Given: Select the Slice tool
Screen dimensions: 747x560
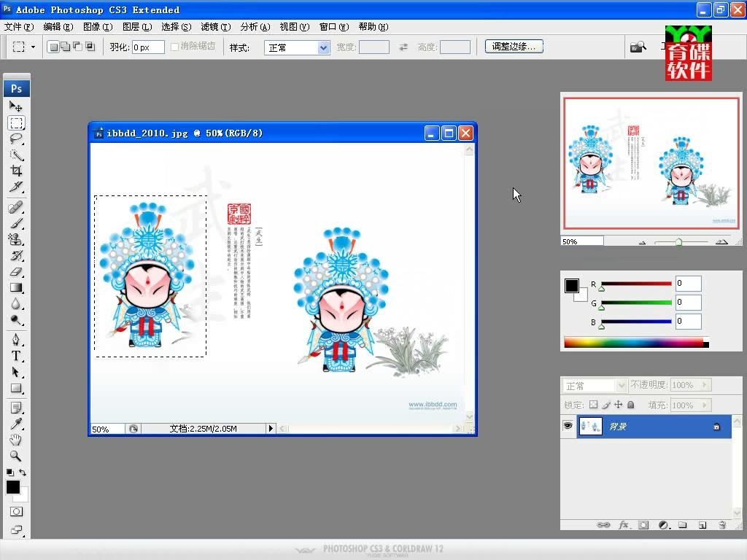Looking at the screenshot, I should pos(16,186).
